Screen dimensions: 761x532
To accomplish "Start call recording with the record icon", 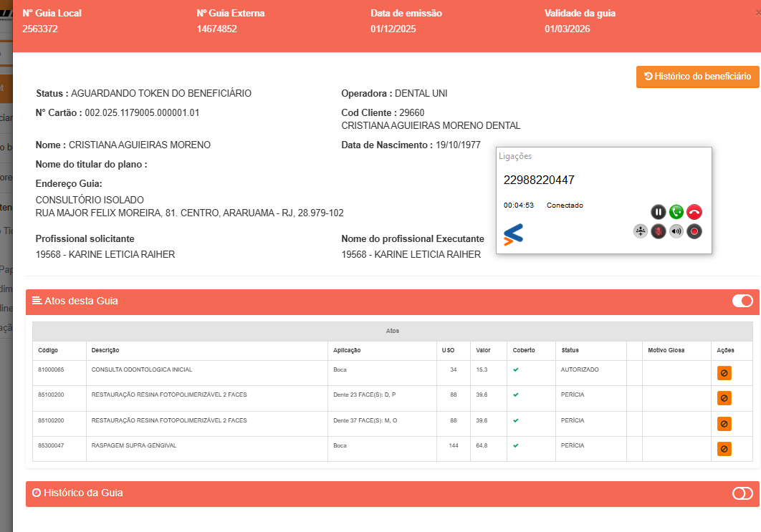I will [694, 231].
